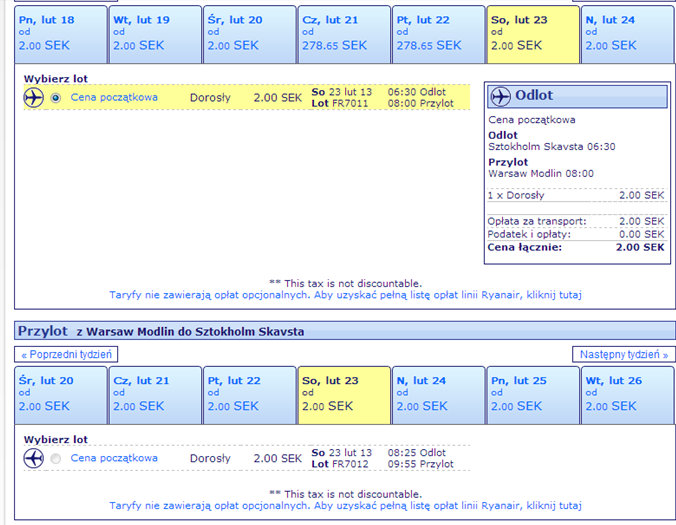Choose outbound date So, lut 23

coord(533,34)
